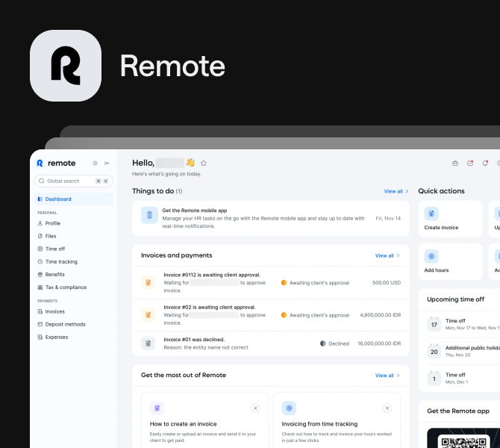Open Tax & compliance page

point(66,287)
